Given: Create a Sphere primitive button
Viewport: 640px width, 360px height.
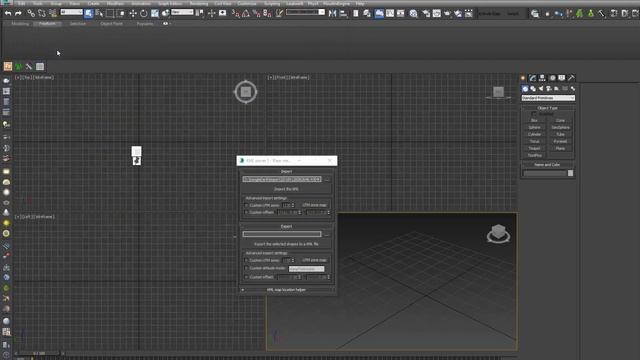Looking at the screenshot, I should click(534, 127).
